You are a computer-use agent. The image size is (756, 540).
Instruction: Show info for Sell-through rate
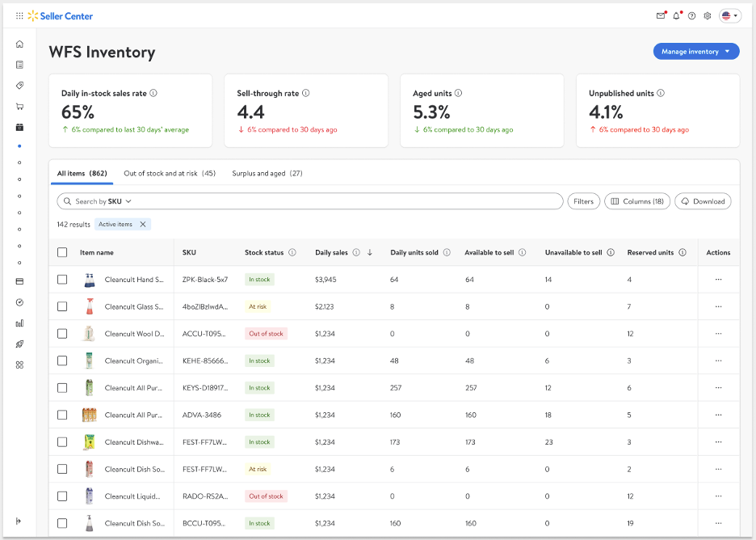point(305,93)
